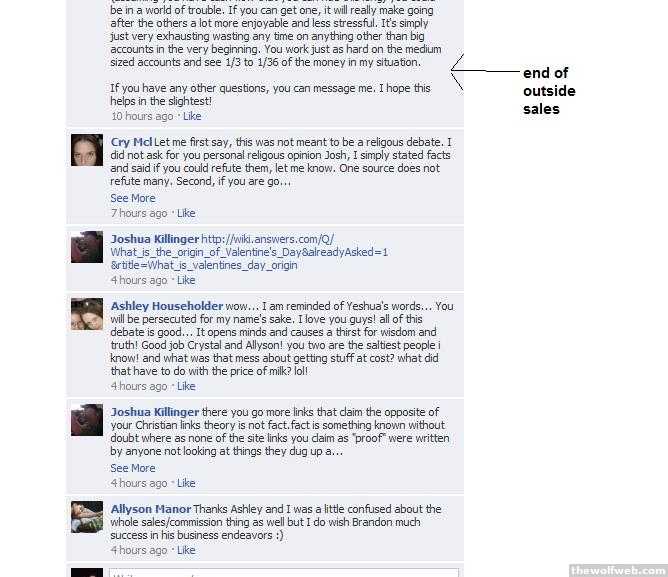Image resolution: width=668 pixels, height=577 pixels.
Task: Like Ashley Householder's comment
Action: (186, 386)
